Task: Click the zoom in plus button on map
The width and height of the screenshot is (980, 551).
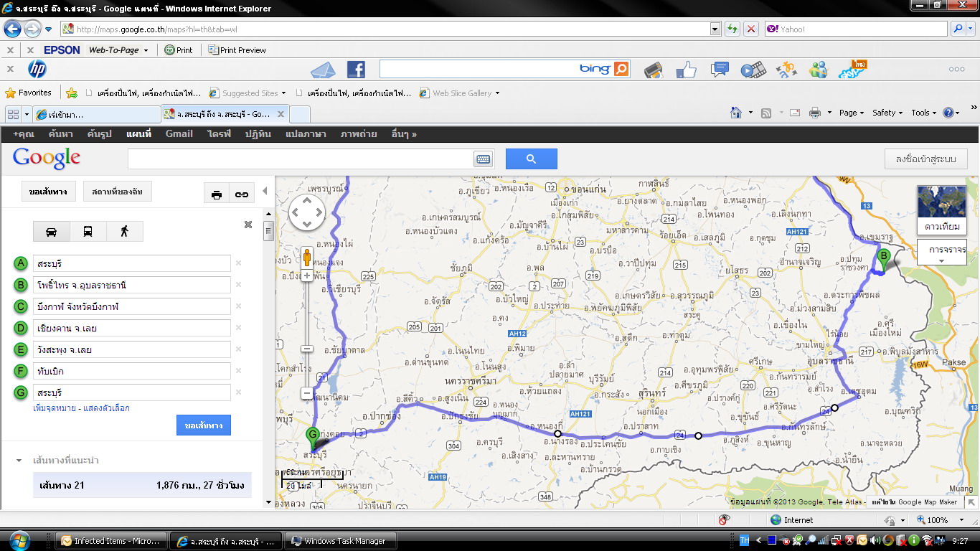Action: [307, 275]
